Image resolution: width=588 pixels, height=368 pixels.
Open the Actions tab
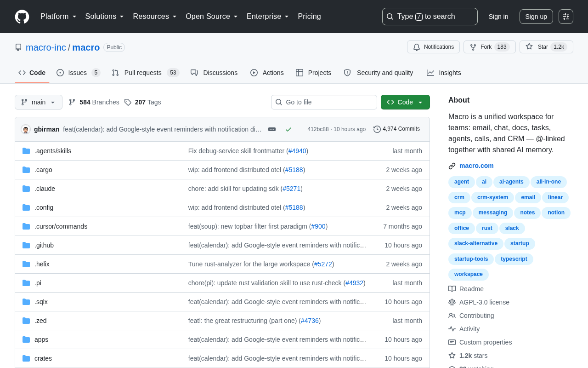[x=267, y=73]
